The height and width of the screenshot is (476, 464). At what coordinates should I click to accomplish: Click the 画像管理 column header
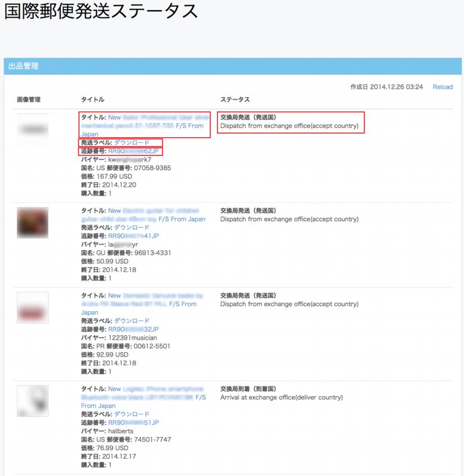coord(29,100)
